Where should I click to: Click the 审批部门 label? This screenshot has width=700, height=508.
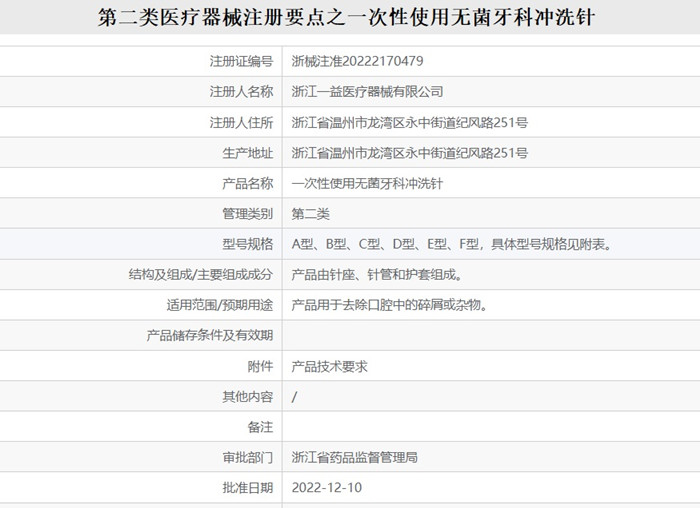(248, 458)
